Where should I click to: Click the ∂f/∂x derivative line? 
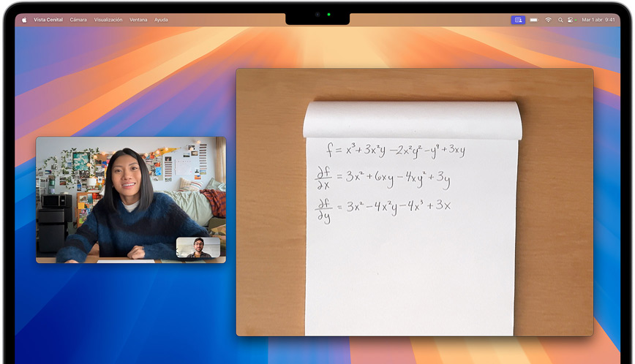coord(383,177)
